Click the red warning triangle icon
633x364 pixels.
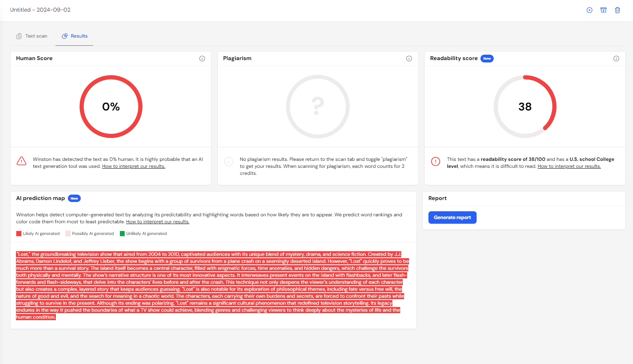(22, 161)
